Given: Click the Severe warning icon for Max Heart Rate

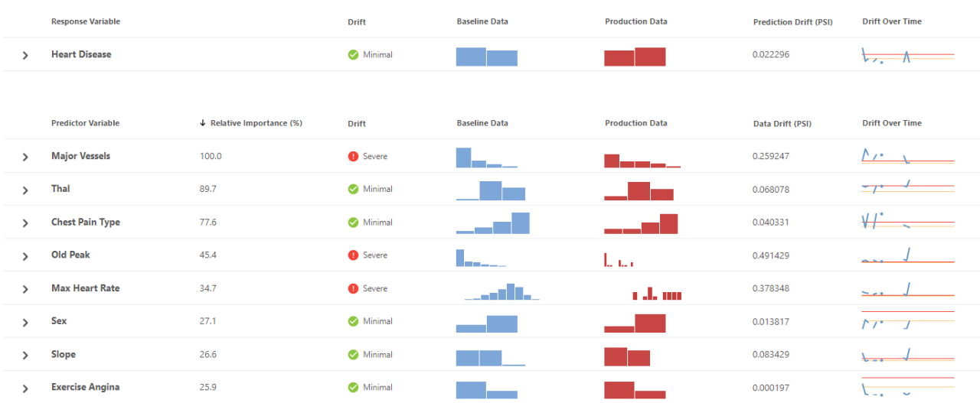Looking at the screenshot, I should point(353,289).
